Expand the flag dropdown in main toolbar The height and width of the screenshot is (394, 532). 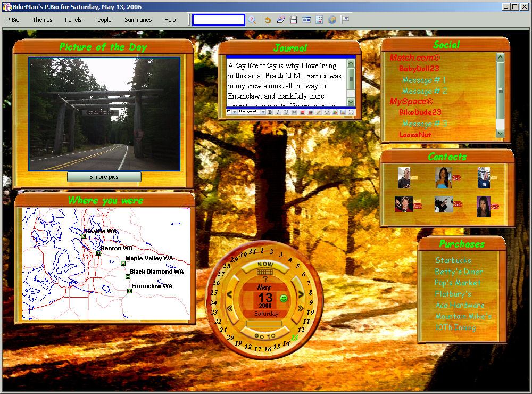click(345, 19)
